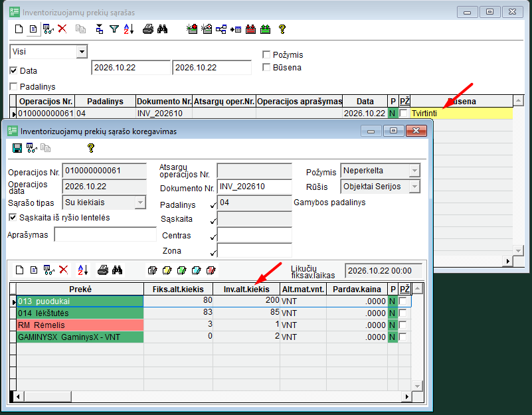Viewport: 532px width, 415px height.
Task: Open the Sąrašo tipas dropdown showing Su kiekiais
Action: pyautogui.click(x=139, y=203)
